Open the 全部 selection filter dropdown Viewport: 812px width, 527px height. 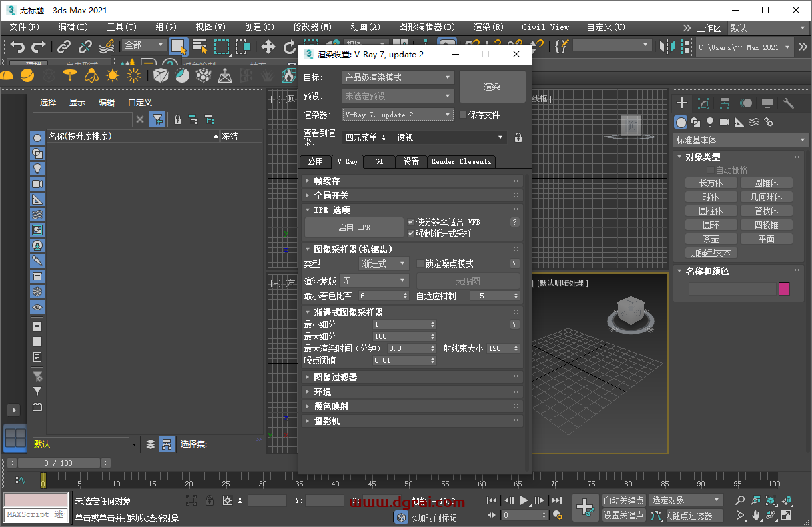[x=143, y=45]
